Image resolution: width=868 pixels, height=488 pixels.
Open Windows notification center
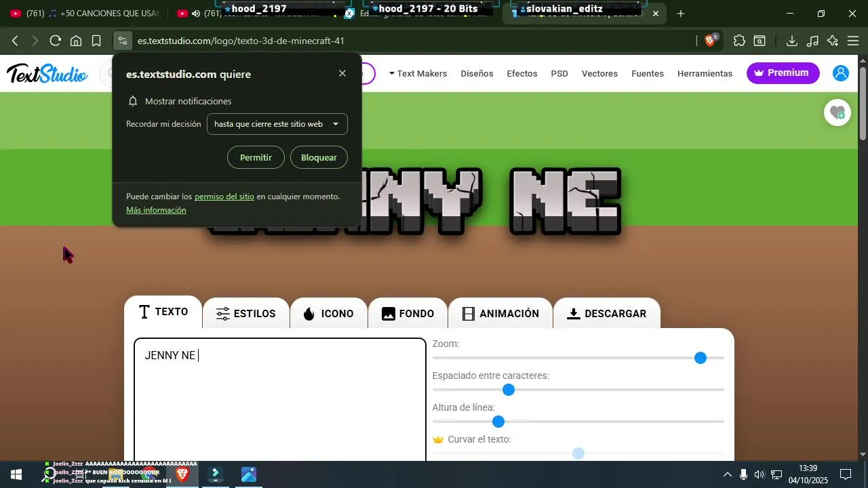click(846, 474)
